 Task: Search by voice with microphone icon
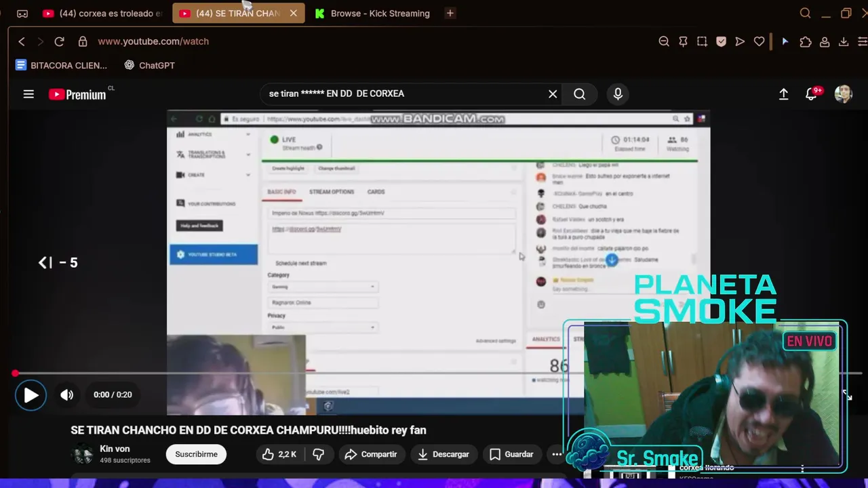click(618, 94)
